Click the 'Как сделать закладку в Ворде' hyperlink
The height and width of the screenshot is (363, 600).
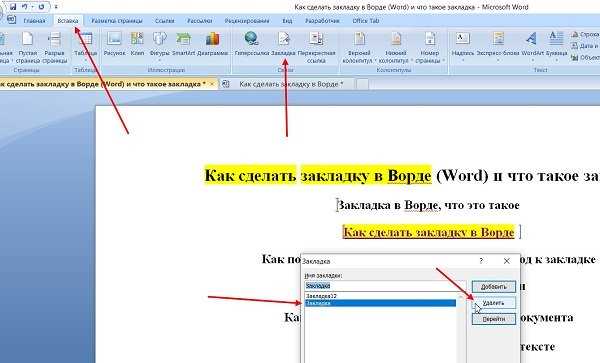click(x=428, y=232)
